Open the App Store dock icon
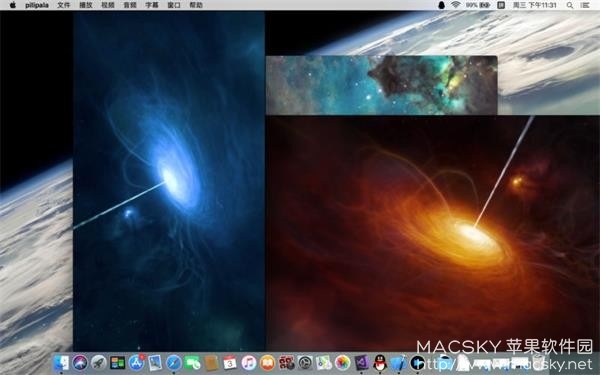 136,362
